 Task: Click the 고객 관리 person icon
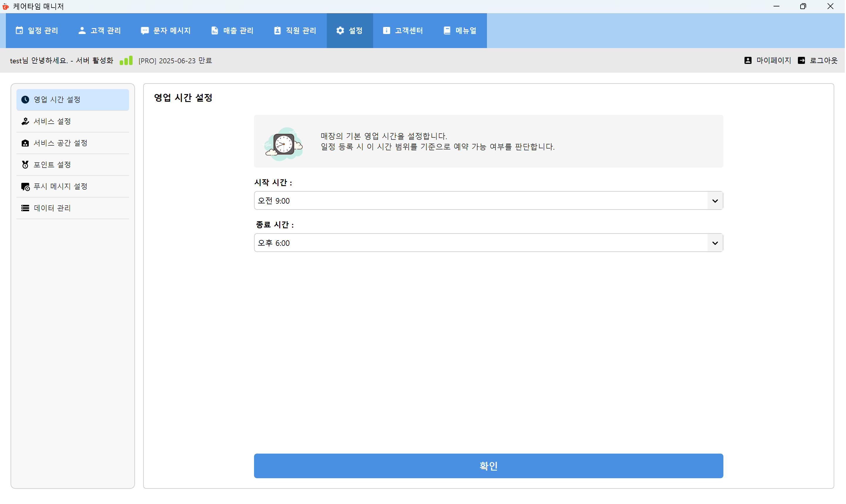click(x=82, y=30)
